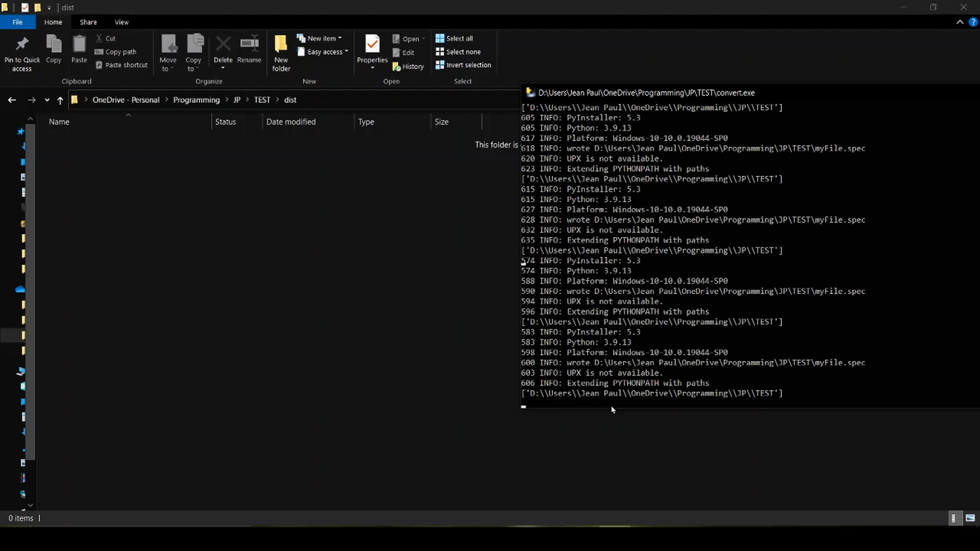Image resolution: width=980 pixels, height=551 pixels.
Task: Open file History
Action: pos(408,67)
